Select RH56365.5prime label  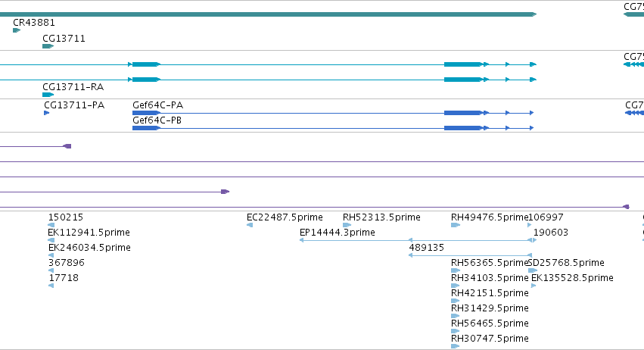tap(490, 263)
